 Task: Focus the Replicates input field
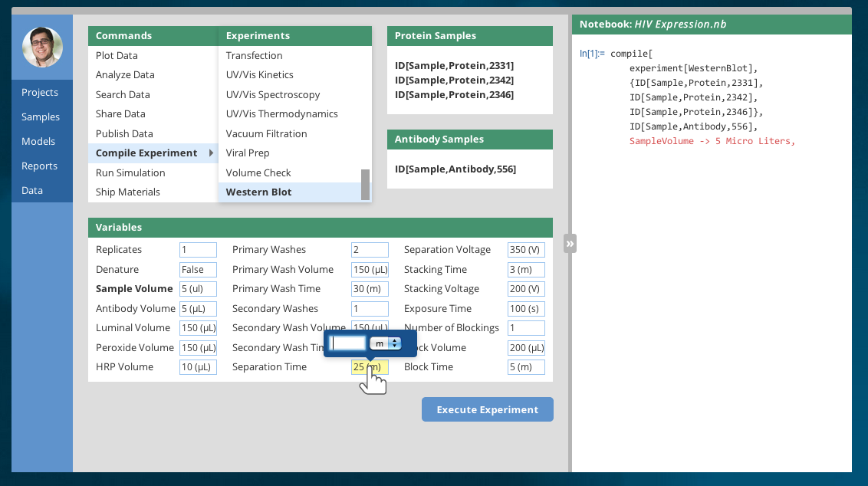pyautogui.click(x=198, y=250)
